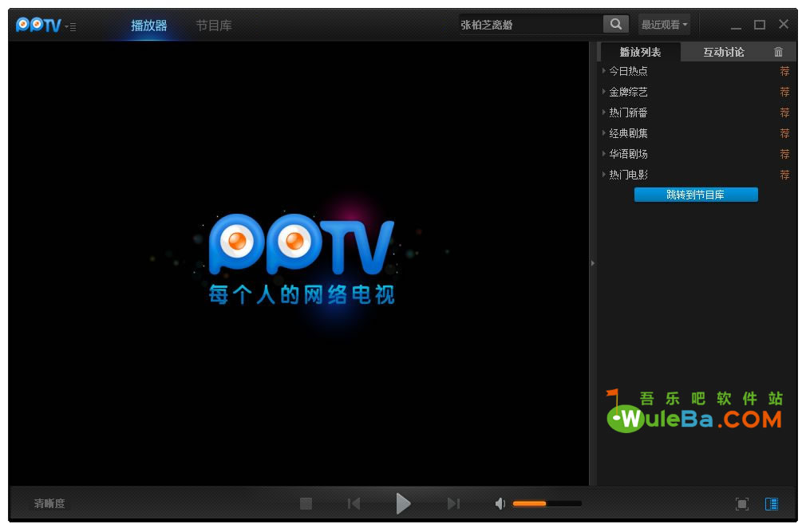The image size is (806, 532).
Task: Switch to the 播放器 tab
Action: [149, 26]
